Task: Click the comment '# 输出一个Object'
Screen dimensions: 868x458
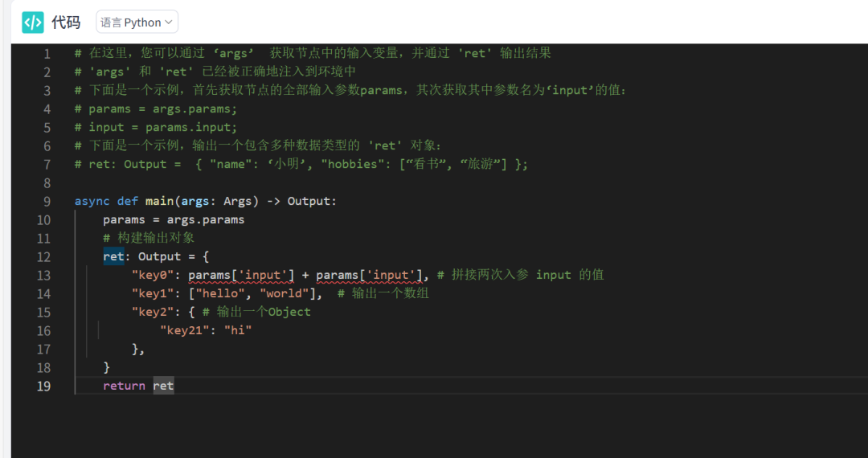Action: click(256, 312)
